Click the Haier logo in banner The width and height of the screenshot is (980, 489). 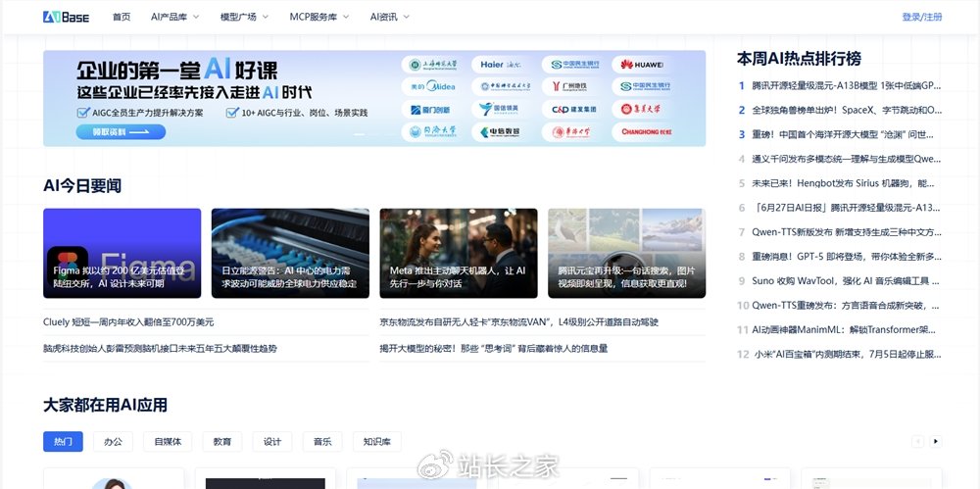(x=503, y=65)
